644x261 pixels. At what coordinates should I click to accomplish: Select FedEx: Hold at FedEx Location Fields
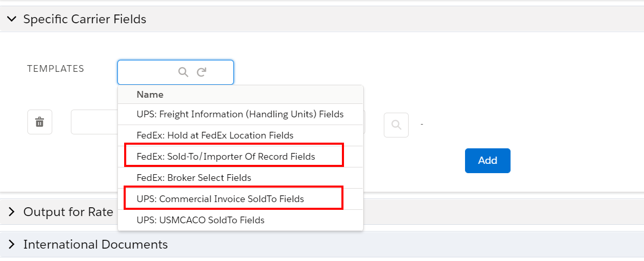[x=241, y=135]
